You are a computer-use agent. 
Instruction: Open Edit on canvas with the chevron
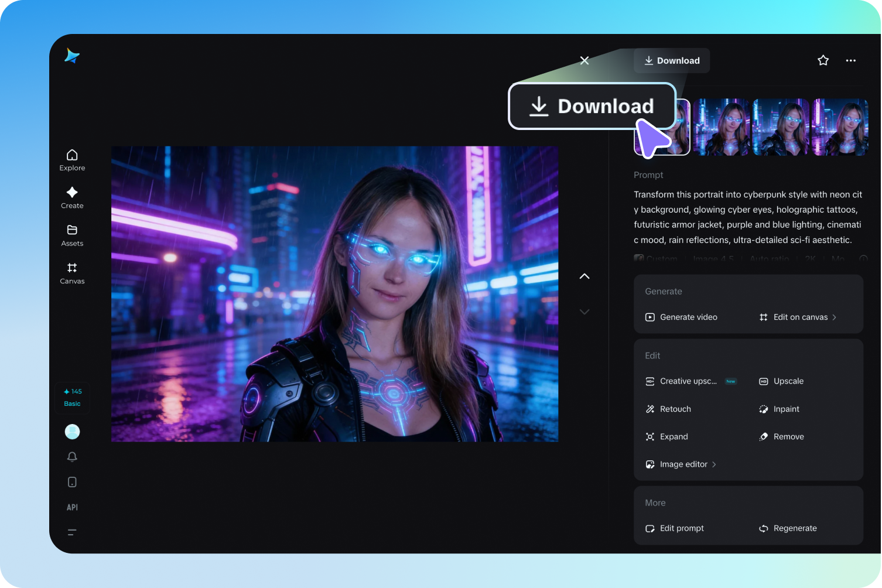pyautogui.click(x=800, y=317)
